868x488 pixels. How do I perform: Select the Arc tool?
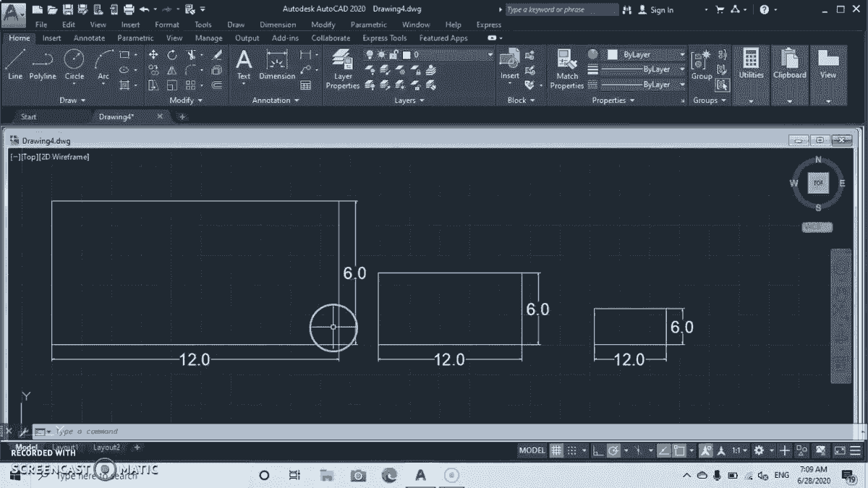[102, 65]
